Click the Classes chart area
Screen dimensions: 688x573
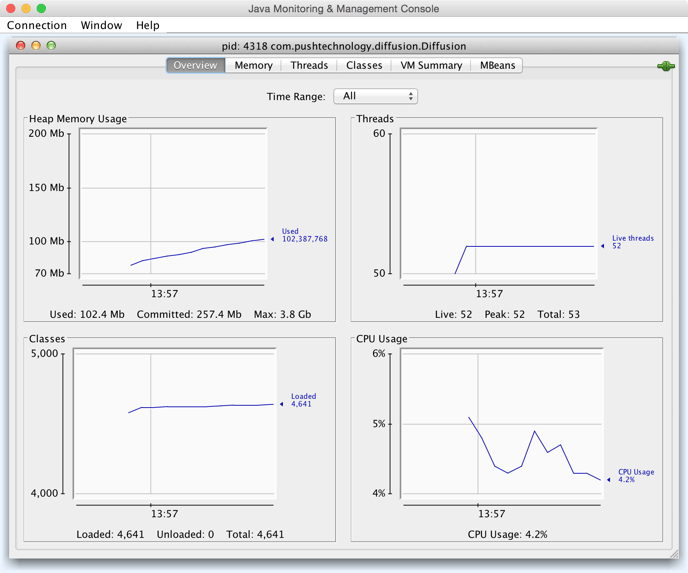pos(175,424)
